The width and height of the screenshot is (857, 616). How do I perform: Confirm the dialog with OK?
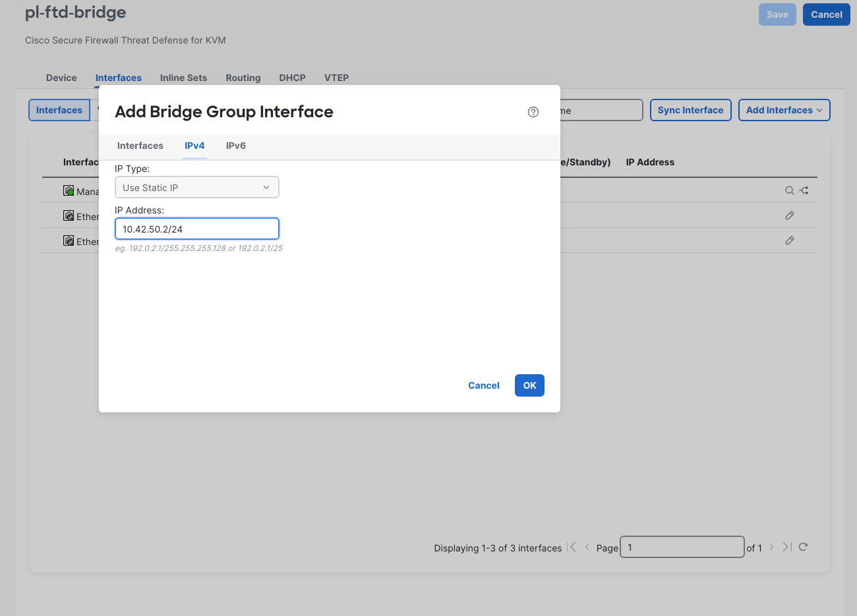529,385
